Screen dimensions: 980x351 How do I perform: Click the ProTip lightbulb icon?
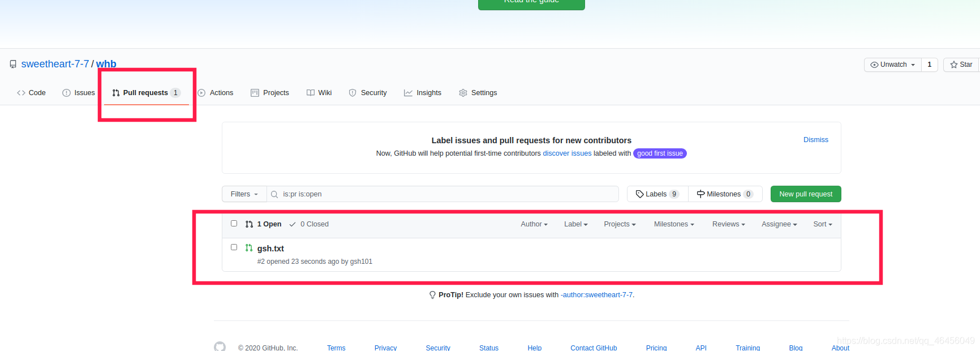coord(432,295)
